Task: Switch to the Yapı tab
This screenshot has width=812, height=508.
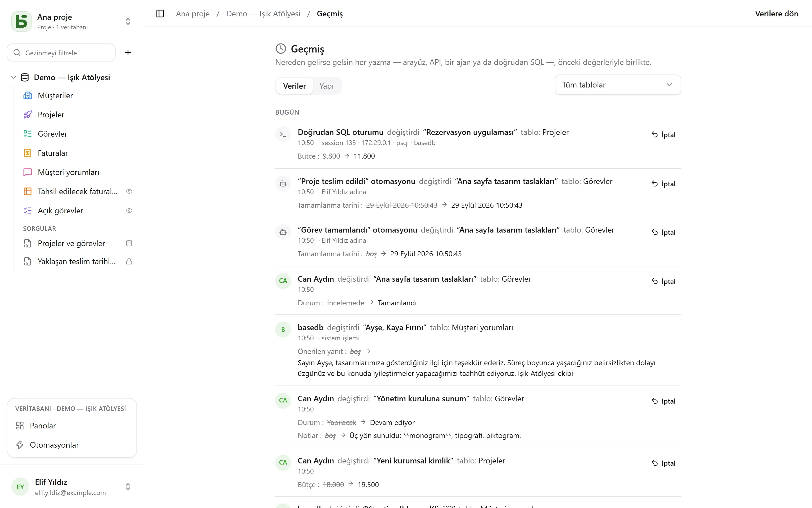Action: (x=326, y=86)
